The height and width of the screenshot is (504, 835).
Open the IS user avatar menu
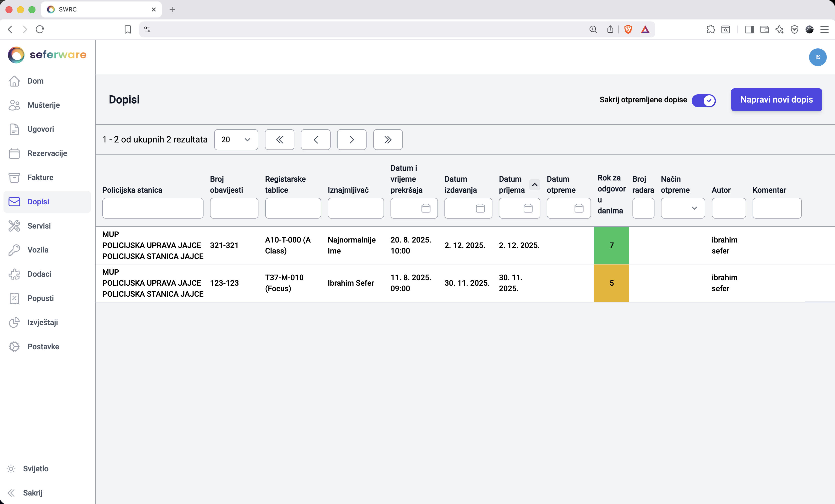pyautogui.click(x=817, y=57)
